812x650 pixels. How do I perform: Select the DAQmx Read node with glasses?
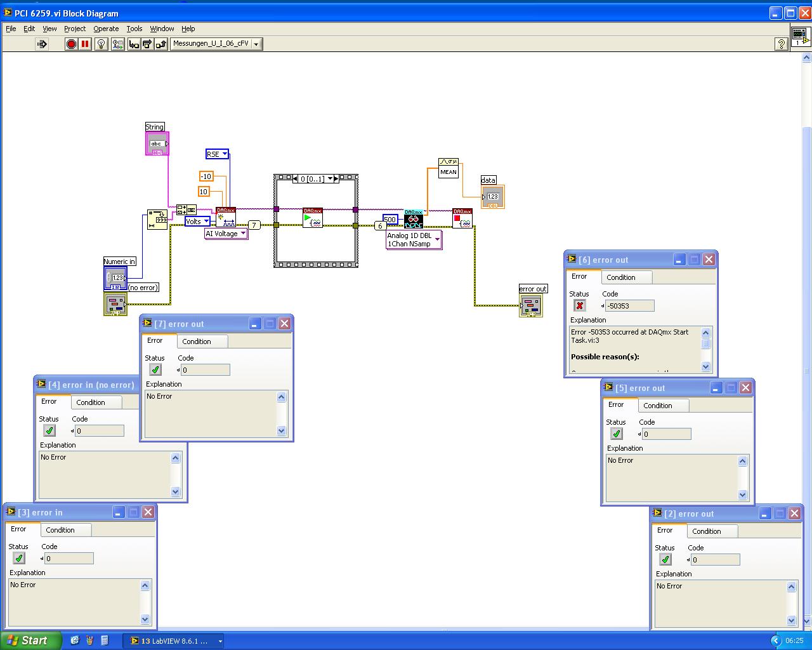414,219
